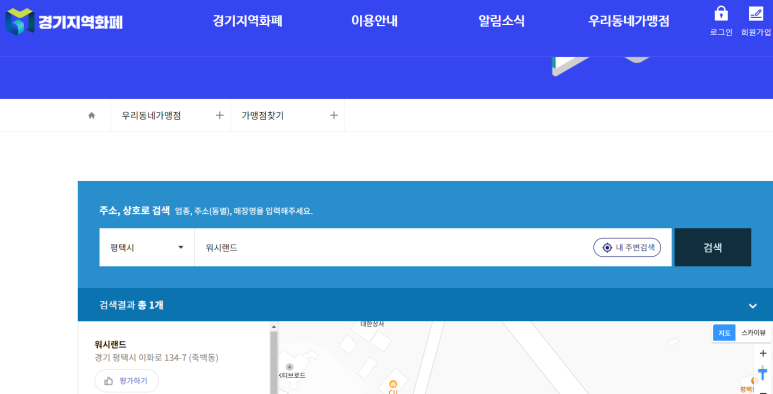This screenshot has height=394, width=773.
Task: Click the 내 주변검색 location button
Action: click(627, 248)
